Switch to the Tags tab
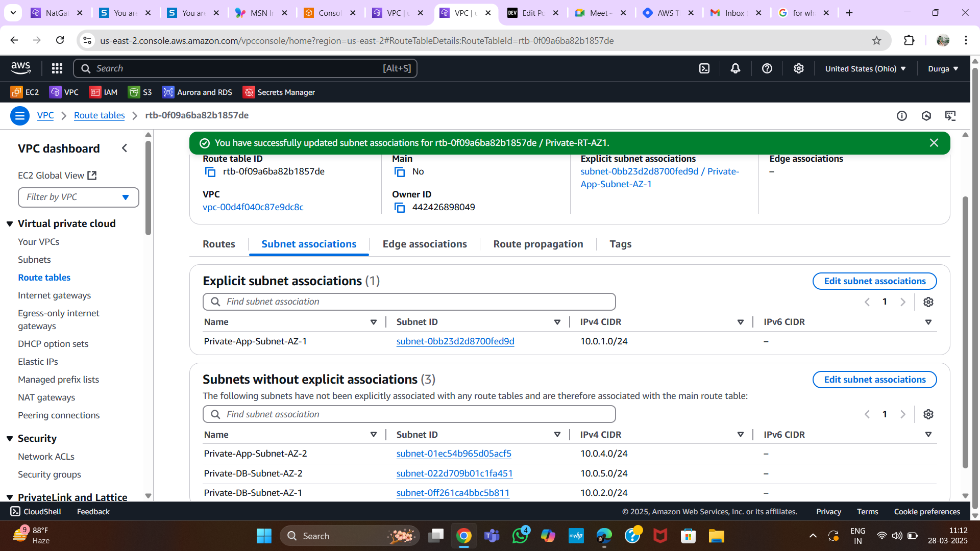This screenshot has height=551, width=980. tap(621, 244)
